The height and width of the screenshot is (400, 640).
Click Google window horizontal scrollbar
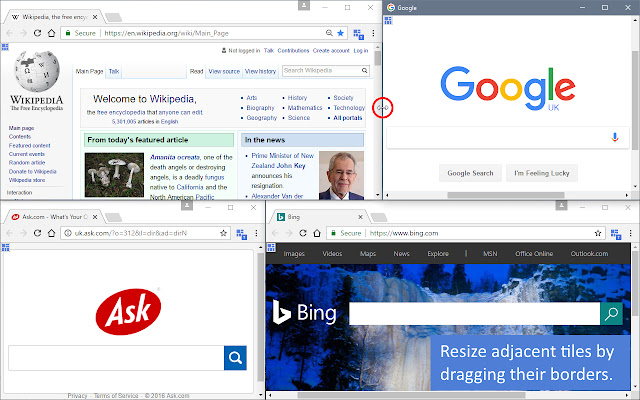click(506, 195)
